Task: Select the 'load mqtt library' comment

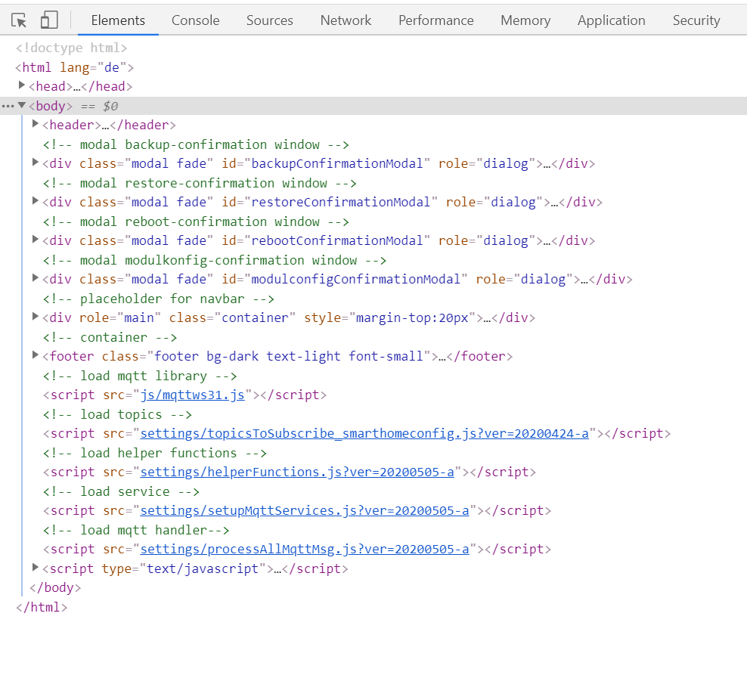Action: pyautogui.click(x=140, y=376)
